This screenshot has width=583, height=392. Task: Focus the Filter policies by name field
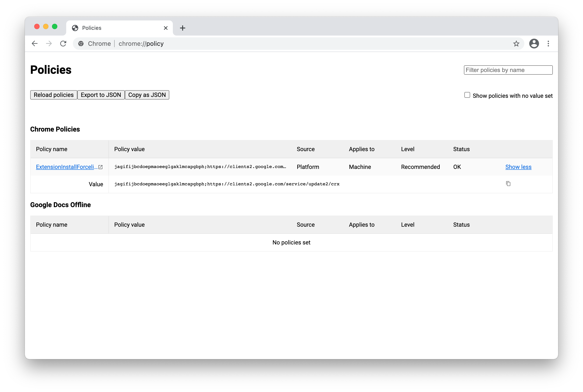(x=508, y=70)
